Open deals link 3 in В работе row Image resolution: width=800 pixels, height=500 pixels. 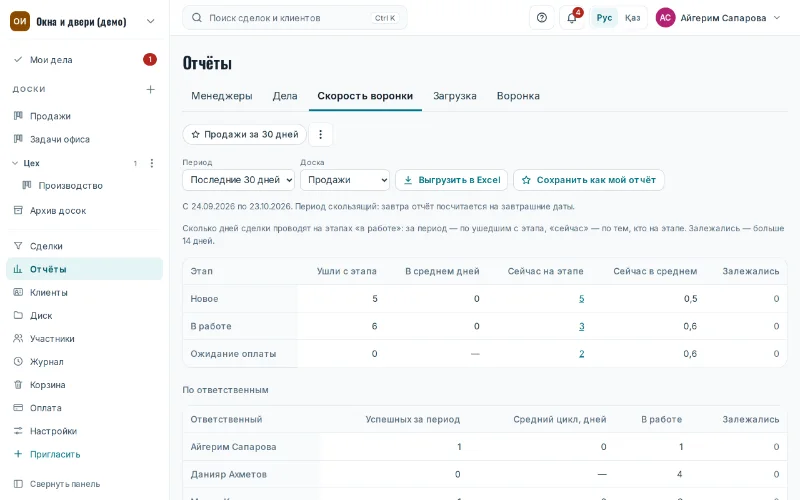pos(582,327)
